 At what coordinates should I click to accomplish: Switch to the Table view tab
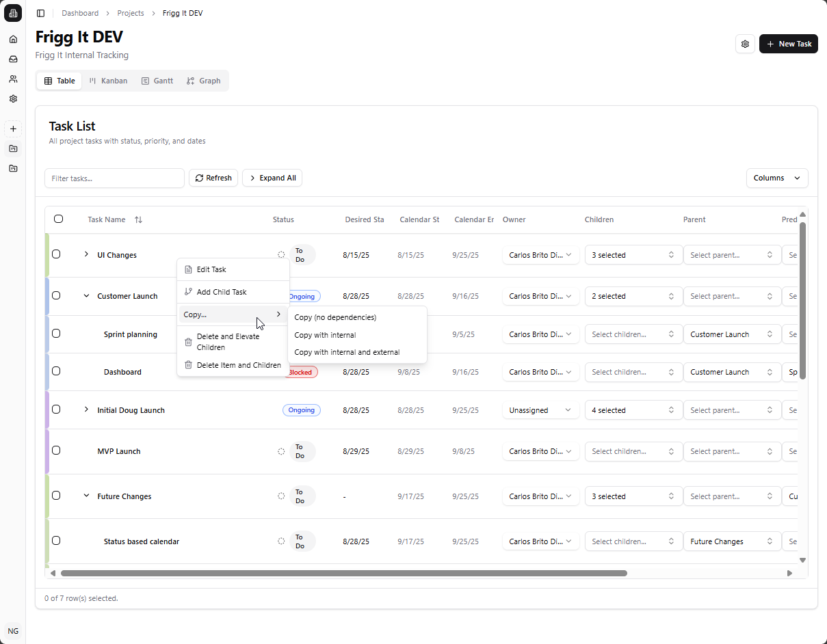click(60, 81)
